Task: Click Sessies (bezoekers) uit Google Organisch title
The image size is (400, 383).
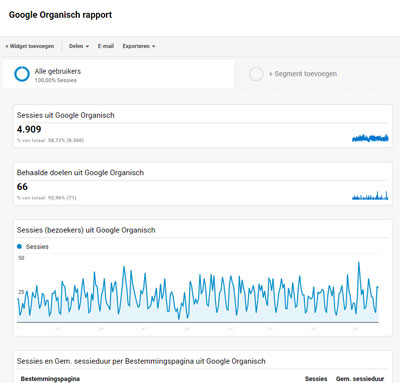Action: 86,230
